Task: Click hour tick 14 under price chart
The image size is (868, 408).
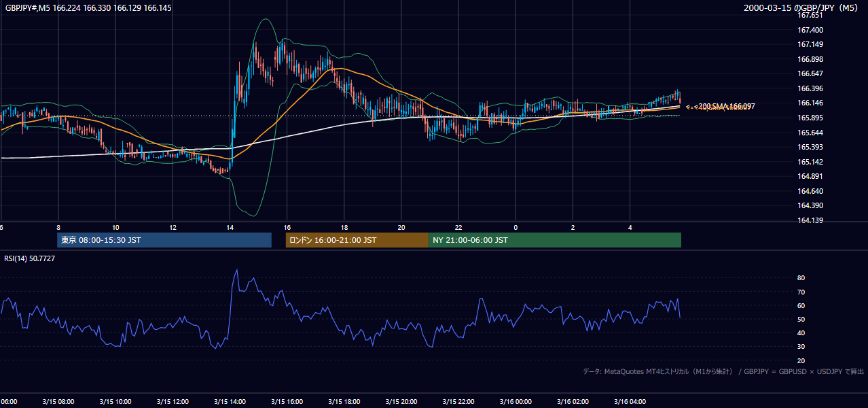Action: point(230,227)
